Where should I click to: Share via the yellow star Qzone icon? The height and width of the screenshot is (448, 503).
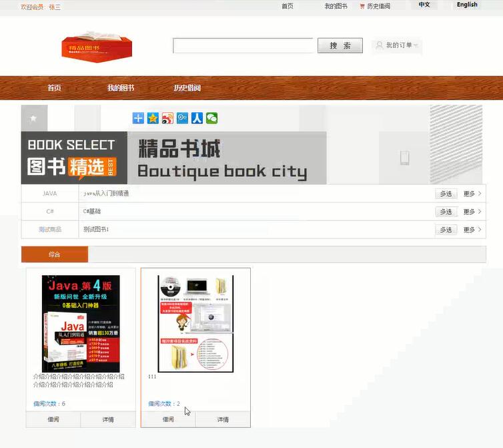tap(153, 118)
